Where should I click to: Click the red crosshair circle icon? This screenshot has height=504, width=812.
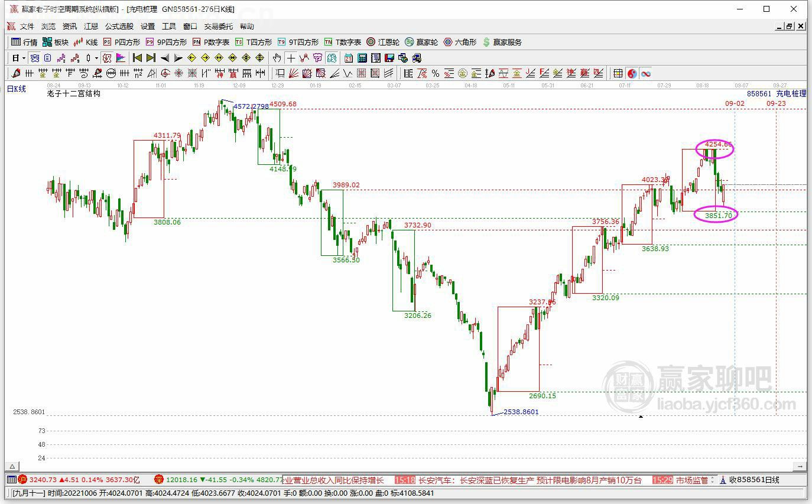[x=165, y=73]
